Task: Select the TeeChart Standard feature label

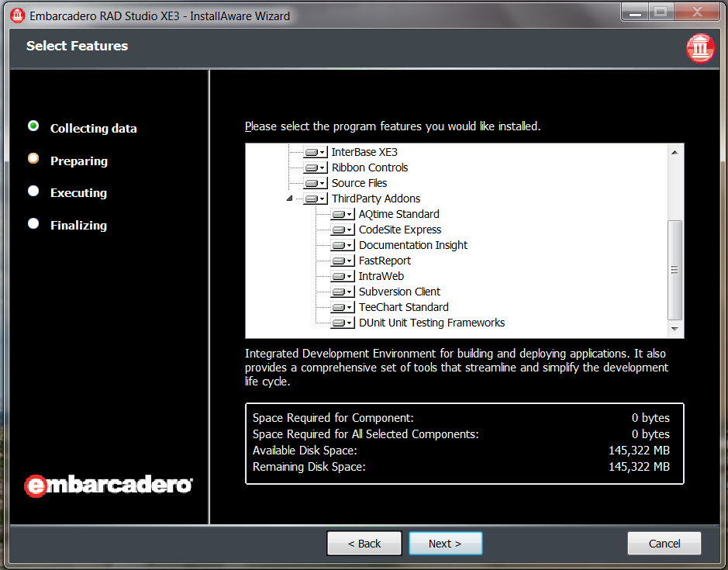Action: [x=403, y=307]
